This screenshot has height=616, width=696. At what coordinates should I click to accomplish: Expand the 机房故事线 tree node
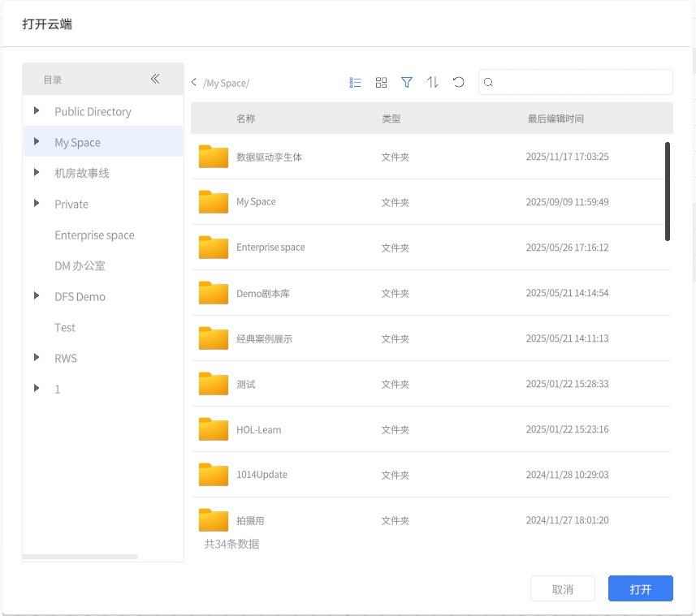tap(37, 173)
